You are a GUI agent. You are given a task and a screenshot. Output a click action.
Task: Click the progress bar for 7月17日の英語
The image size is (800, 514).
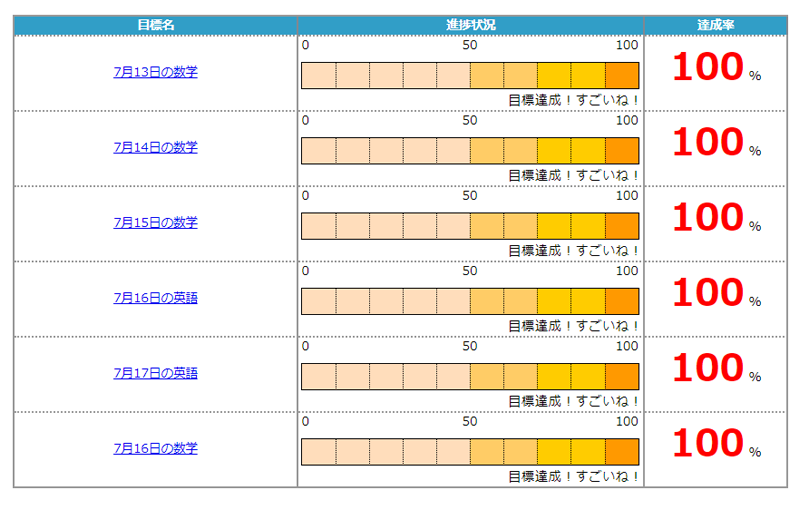point(470,376)
